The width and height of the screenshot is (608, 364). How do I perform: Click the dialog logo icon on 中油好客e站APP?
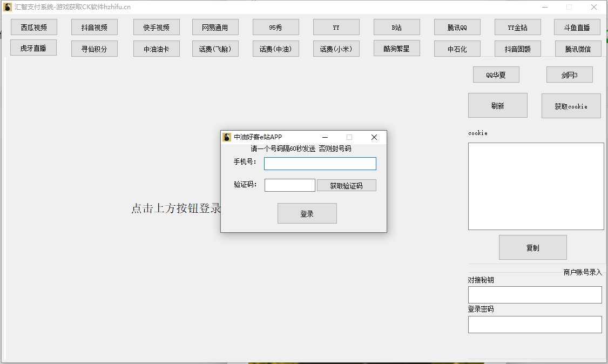[227, 137]
